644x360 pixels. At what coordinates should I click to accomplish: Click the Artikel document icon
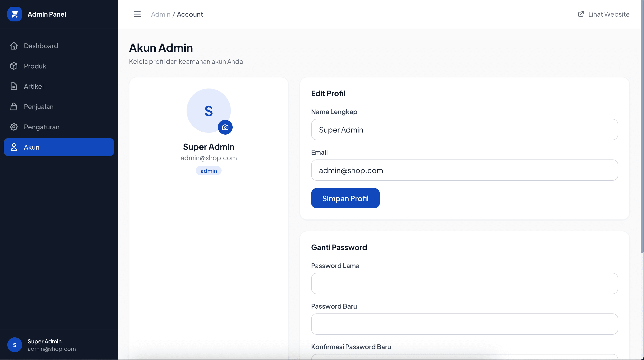pos(14,86)
